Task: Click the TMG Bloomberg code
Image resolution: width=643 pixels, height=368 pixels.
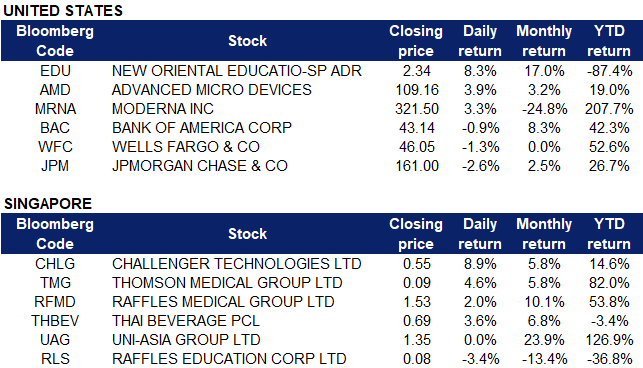Action: coord(55,283)
